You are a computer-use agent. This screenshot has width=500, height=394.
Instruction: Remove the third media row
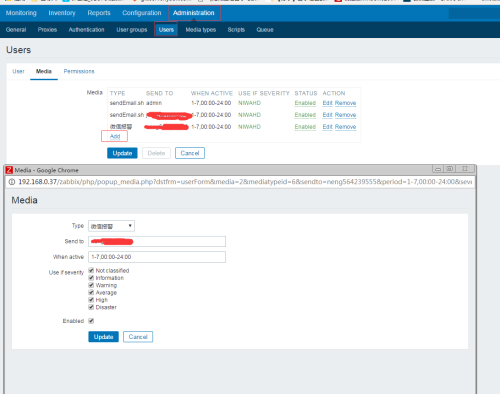tap(345, 127)
